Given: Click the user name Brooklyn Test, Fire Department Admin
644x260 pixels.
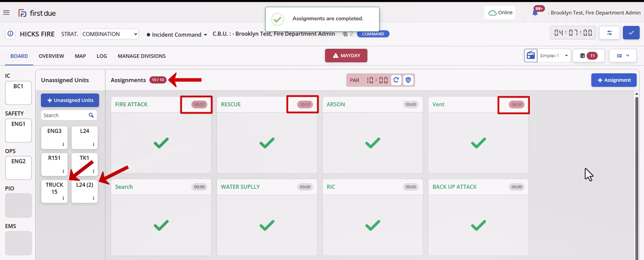Looking at the screenshot, I should [594, 13].
